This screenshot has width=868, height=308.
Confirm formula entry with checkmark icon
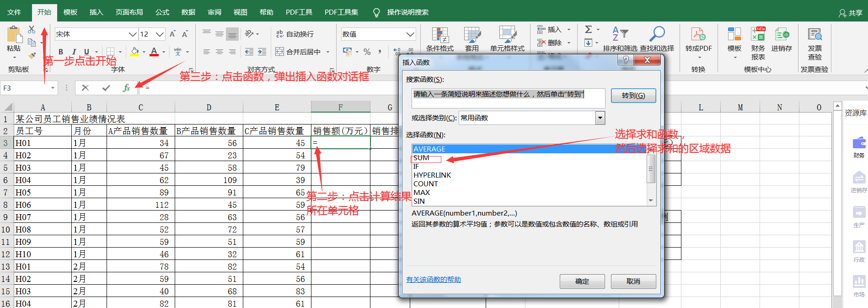tap(106, 88)
